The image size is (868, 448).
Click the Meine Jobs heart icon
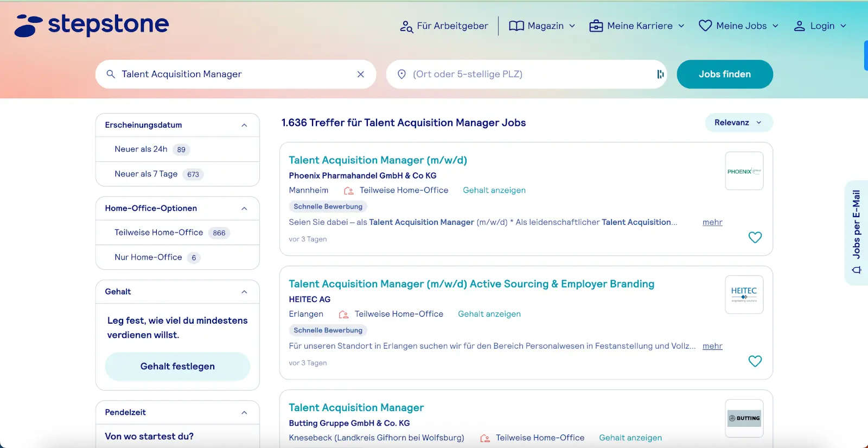(x=705, y=26)
